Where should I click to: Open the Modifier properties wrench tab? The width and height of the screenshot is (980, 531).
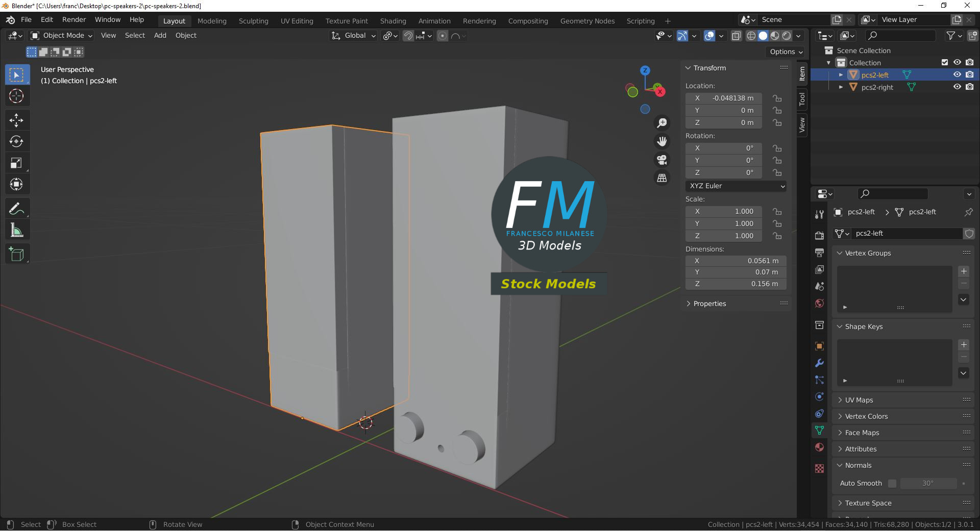coord(819,363)
